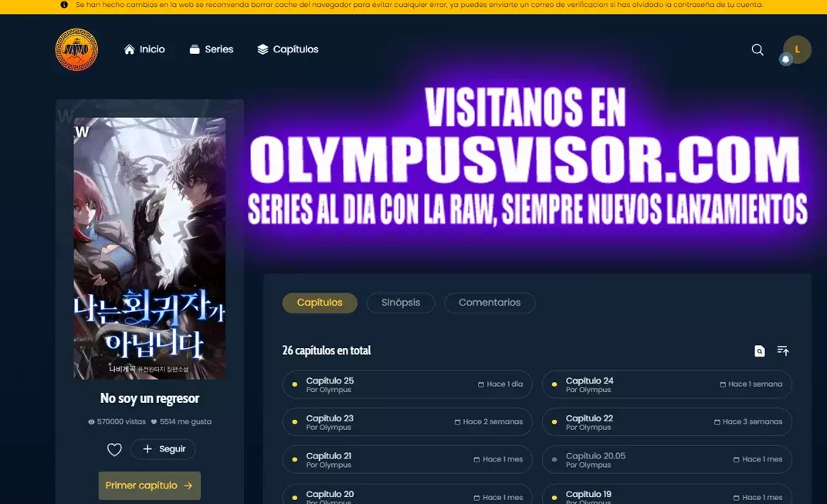Click the series cover image
Viewport: 827px width, 504px height.
coord(150,249)
